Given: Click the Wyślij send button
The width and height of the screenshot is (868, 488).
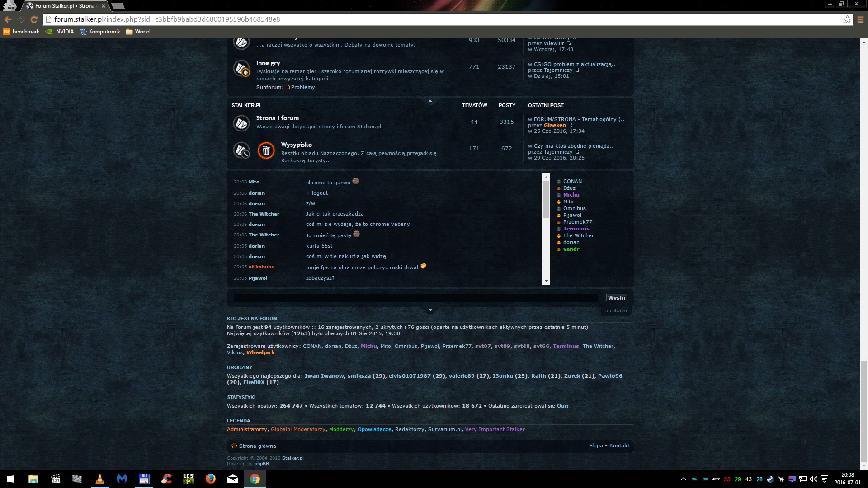Looking at the screenshot, I should tap(617, 298).
